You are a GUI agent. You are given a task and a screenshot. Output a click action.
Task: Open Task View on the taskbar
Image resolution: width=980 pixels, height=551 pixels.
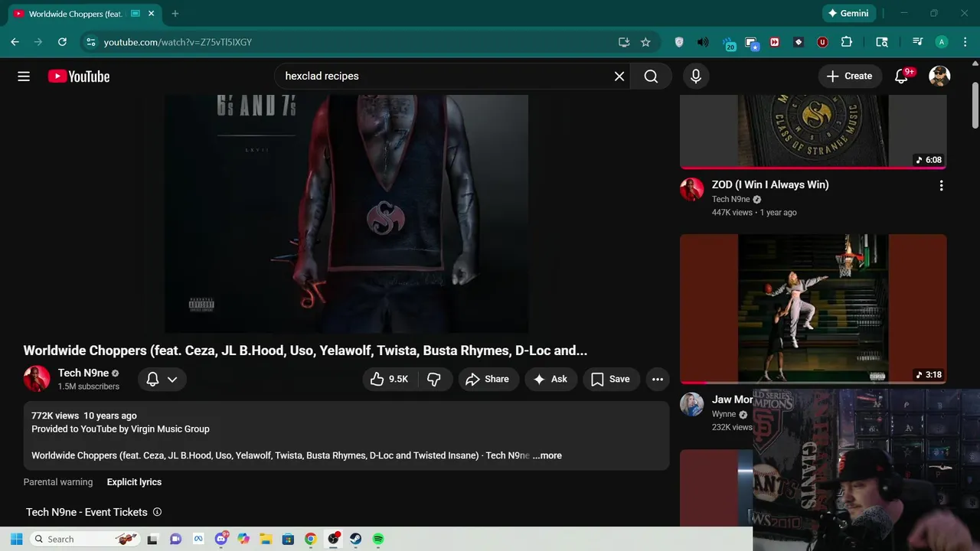(x=152, y=539)
